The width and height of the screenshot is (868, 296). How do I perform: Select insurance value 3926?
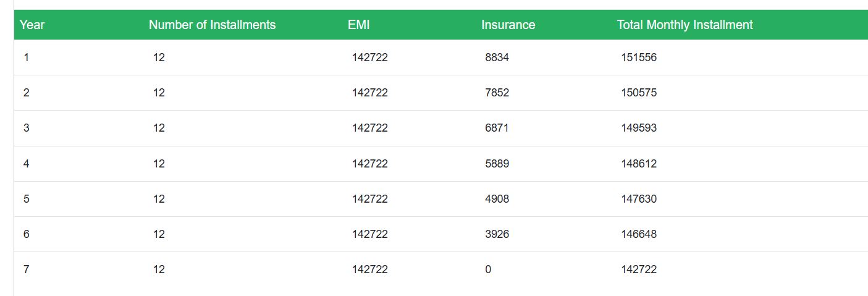(x=497, y=234)
